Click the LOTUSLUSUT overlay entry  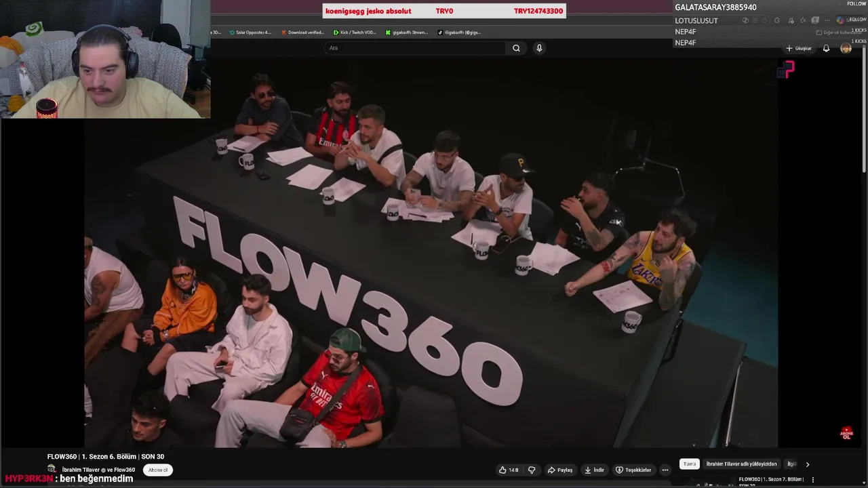[x=696, y=21]
